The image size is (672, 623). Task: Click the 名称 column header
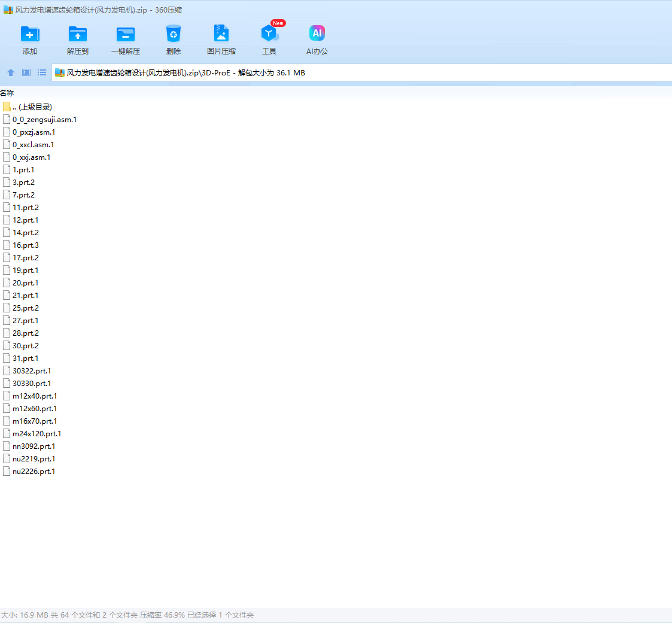7,93
